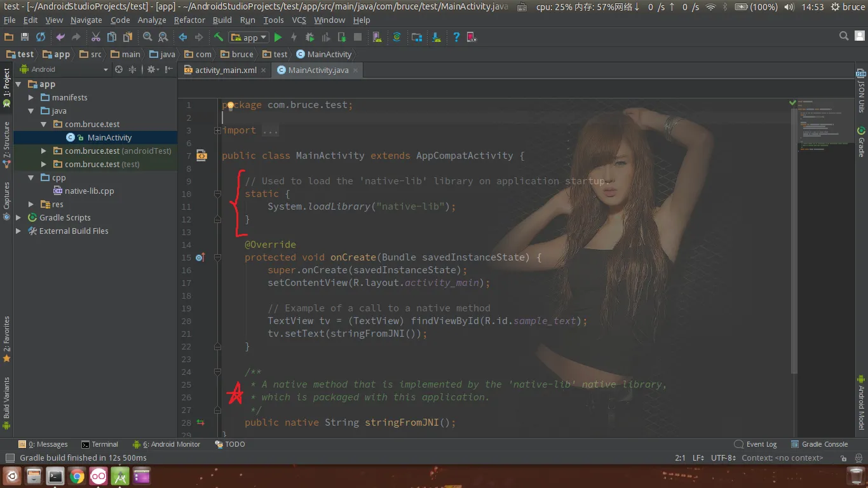Viewport: 868px width, 488px height.
Task: Click the Sync Project with Gradle icon
Action: click(397, 37)
